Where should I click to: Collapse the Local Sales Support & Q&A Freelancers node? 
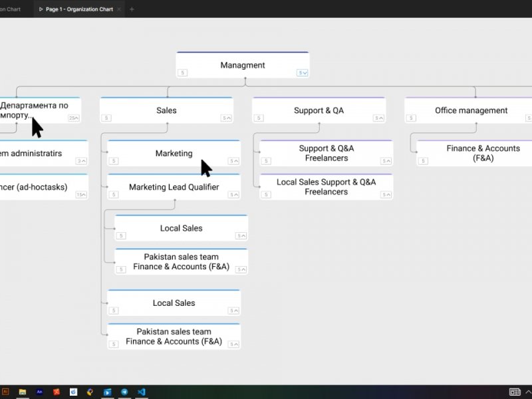pos(386,195)
